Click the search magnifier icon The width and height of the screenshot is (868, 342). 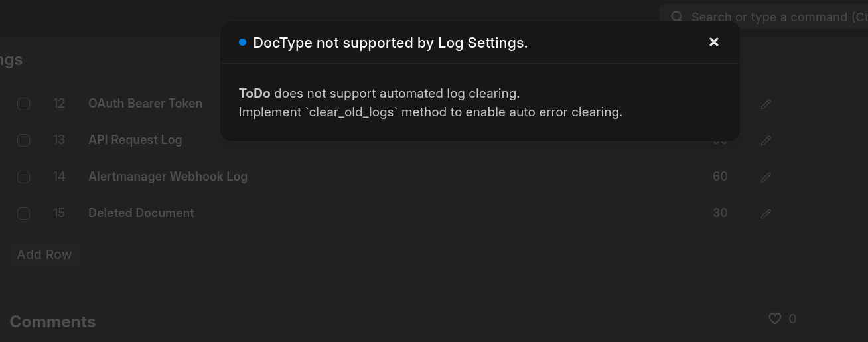[676, 17]
